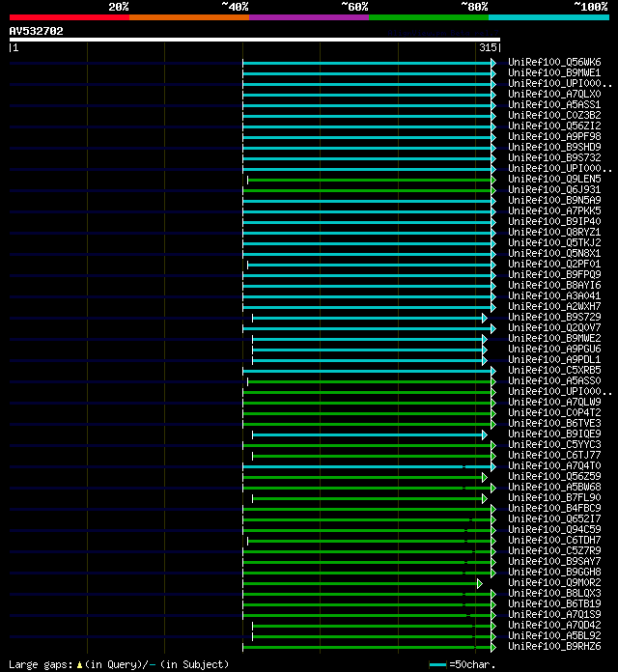Open hit UniRef100_Q94C59
618x672 pixels.
click(554, 530)
